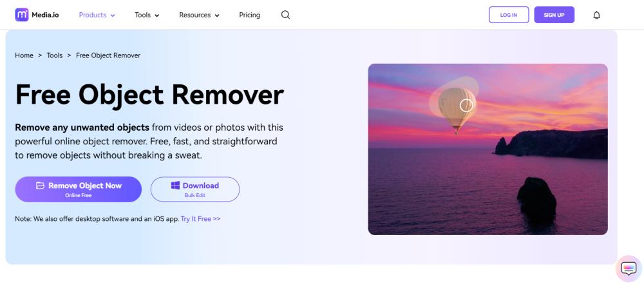Expand the Resources dropdown menu
644x286 pixels.
pos(199,15)
